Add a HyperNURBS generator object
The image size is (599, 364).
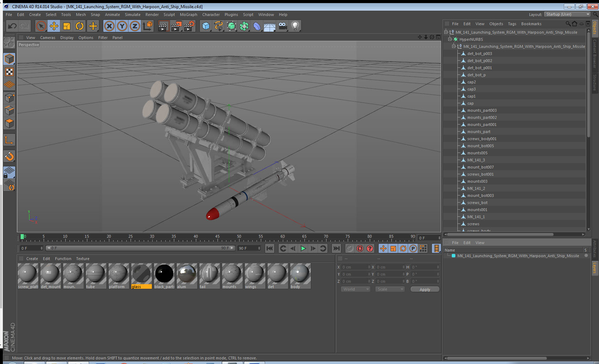[x=231, y=26]
